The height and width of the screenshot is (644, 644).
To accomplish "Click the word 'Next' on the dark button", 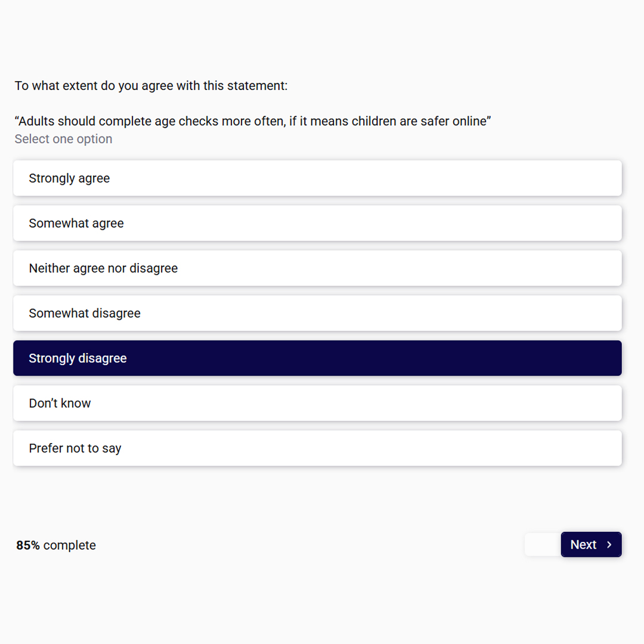I will click(x=583, y=544).
